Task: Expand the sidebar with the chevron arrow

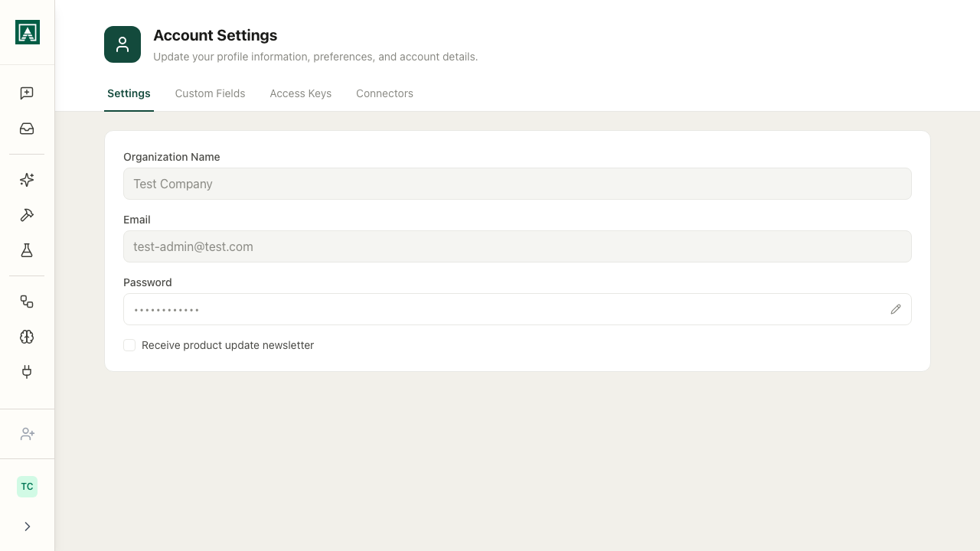Action: (28, 527)
